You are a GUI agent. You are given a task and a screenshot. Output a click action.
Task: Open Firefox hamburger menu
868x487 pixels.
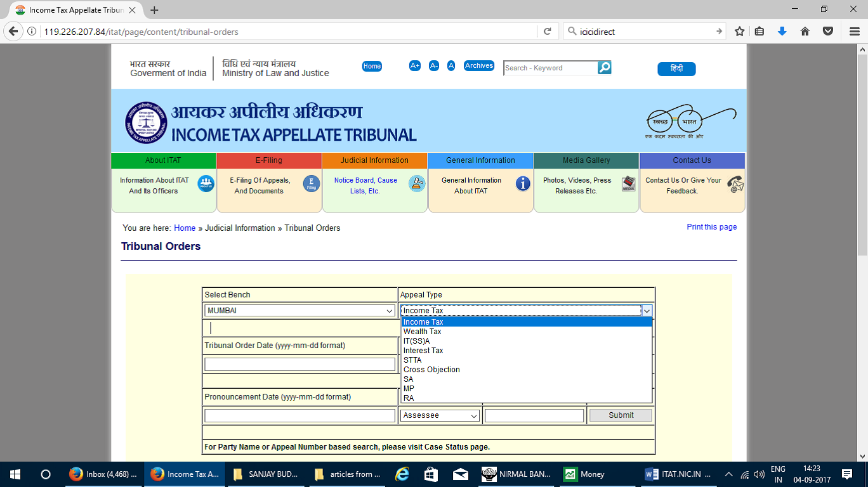tap(854, 31)
